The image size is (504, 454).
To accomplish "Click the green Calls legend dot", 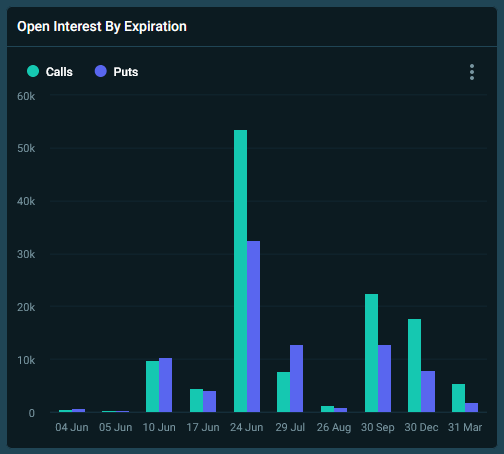I will pyautogui.click(x=33, y=71).
